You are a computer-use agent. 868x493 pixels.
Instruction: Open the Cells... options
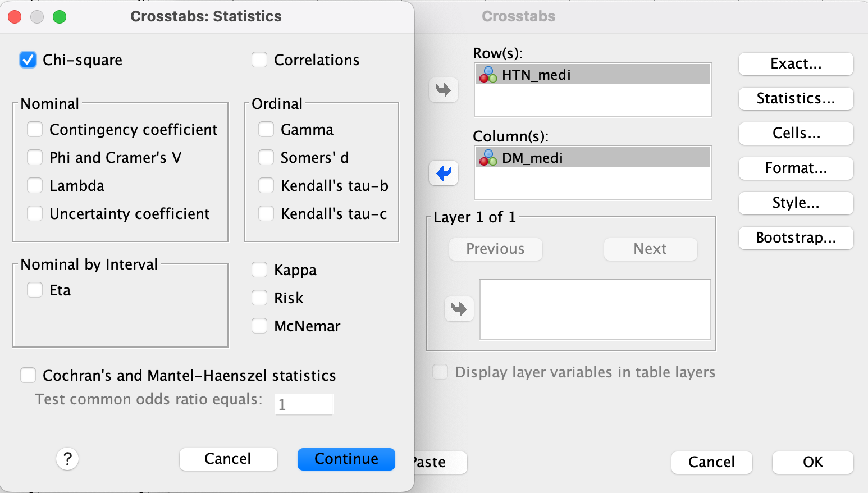click(796, 133)
